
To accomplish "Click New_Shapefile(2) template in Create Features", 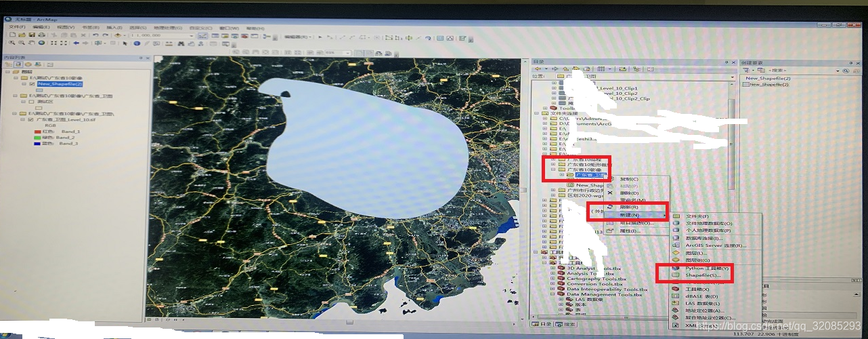I will tap(766, 84).
